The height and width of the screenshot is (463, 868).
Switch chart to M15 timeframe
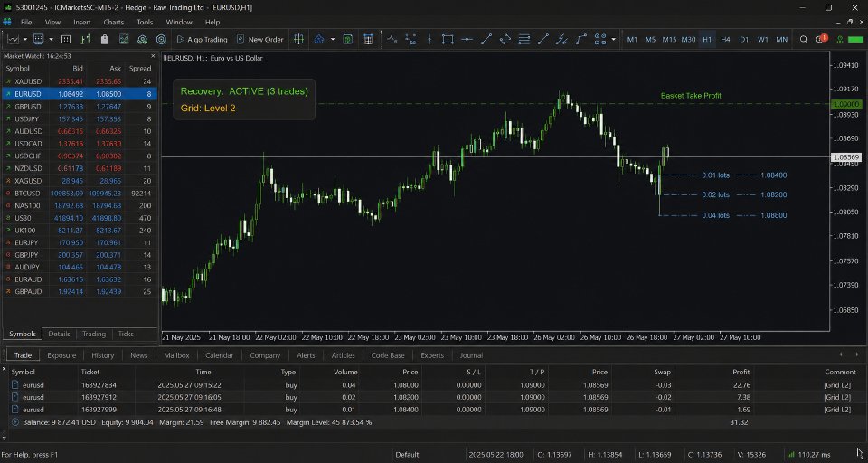point(669,39)
